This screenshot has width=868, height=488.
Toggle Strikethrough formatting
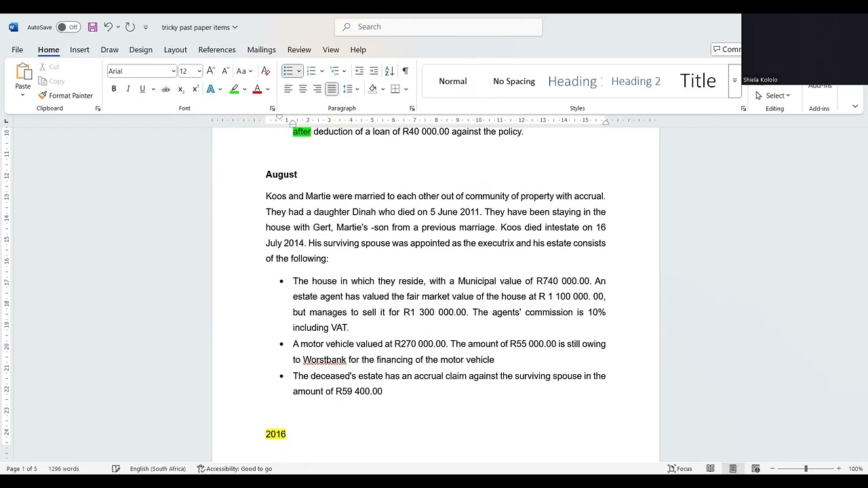click(165, 89)
